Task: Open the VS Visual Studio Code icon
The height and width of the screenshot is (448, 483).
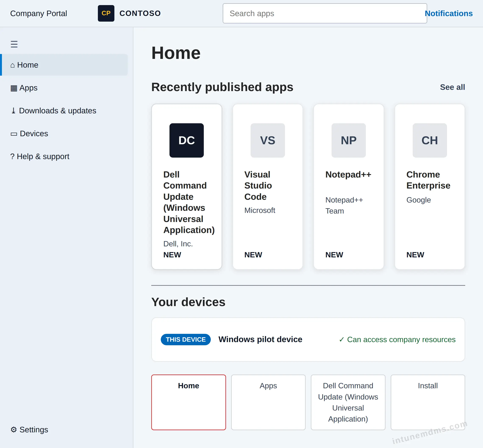Action: 267,140
